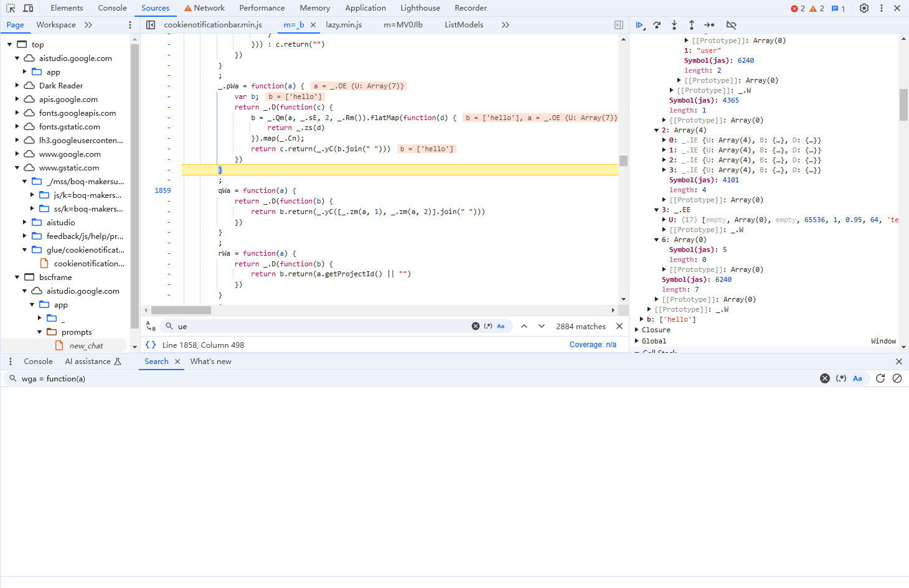Toggle the debugger sidebar icon
The height and width of the screenshot is (588, 909).
(619, 25)
